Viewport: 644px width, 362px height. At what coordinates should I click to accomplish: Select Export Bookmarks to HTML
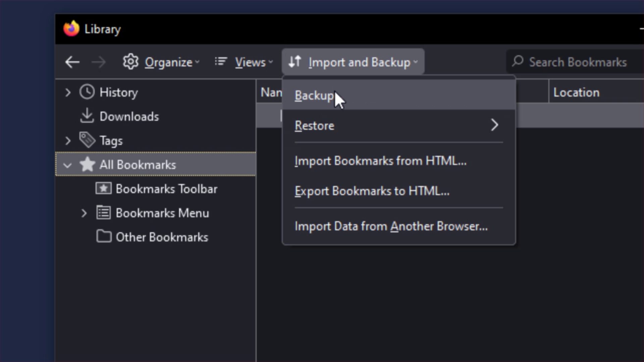coord(372,191)
